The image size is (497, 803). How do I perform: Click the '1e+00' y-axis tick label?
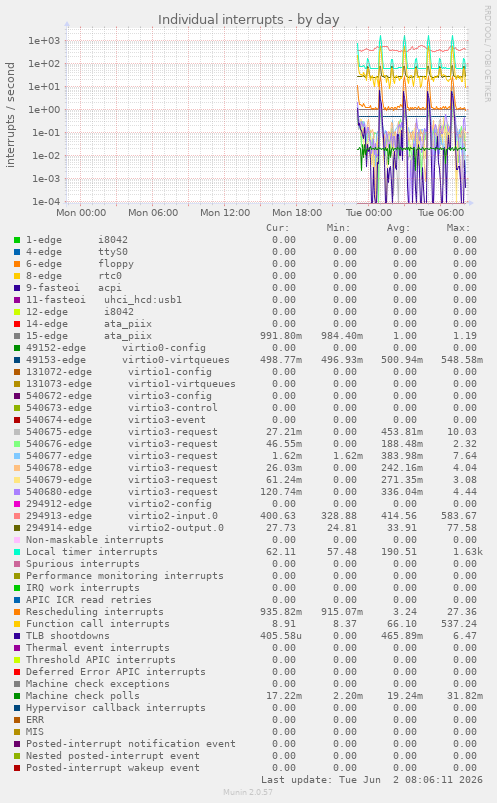tap(44, 110)
